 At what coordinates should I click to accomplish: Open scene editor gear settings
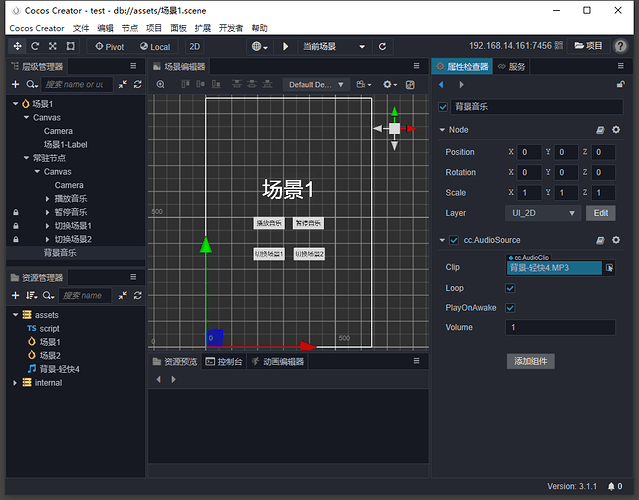coord(390,84)
